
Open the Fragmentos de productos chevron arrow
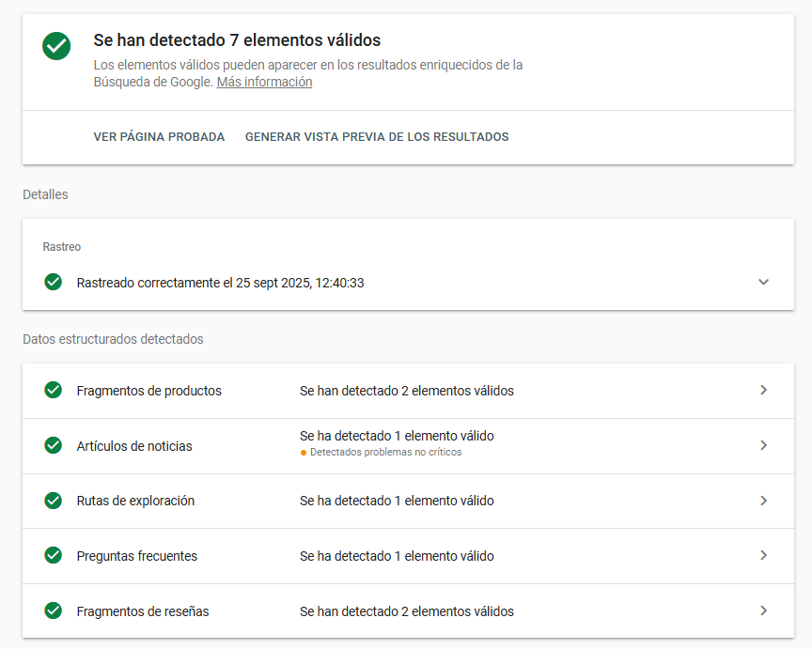(763, 390)
